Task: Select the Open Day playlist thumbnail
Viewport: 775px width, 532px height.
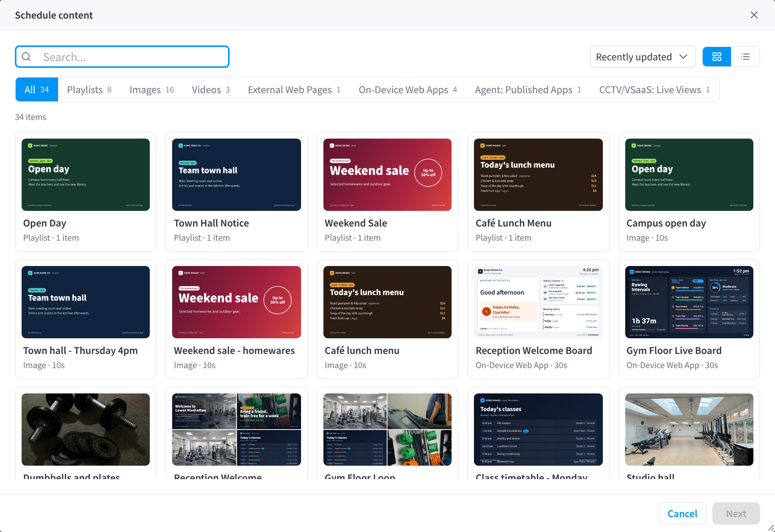Action: (86, 175)
